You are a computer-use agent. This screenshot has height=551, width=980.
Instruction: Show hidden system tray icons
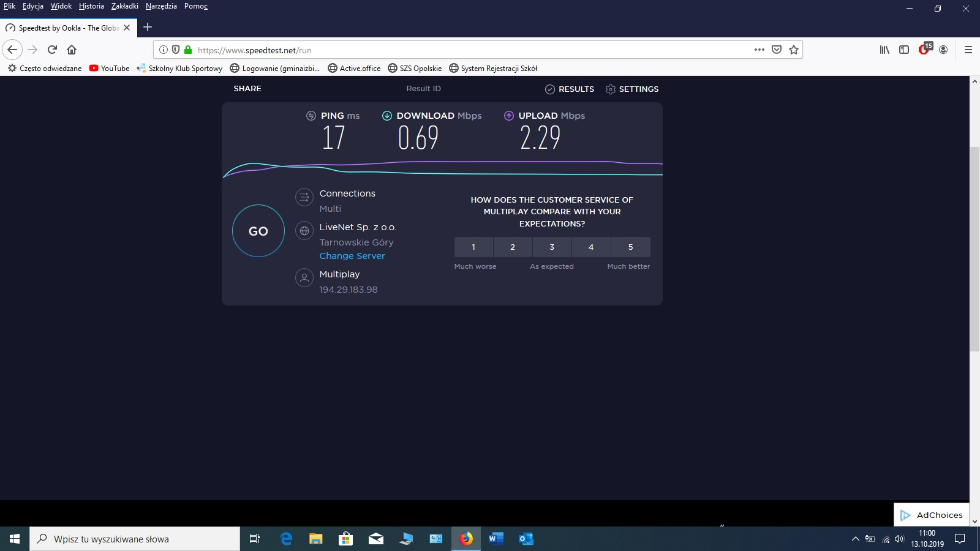(x=855, y=539)
